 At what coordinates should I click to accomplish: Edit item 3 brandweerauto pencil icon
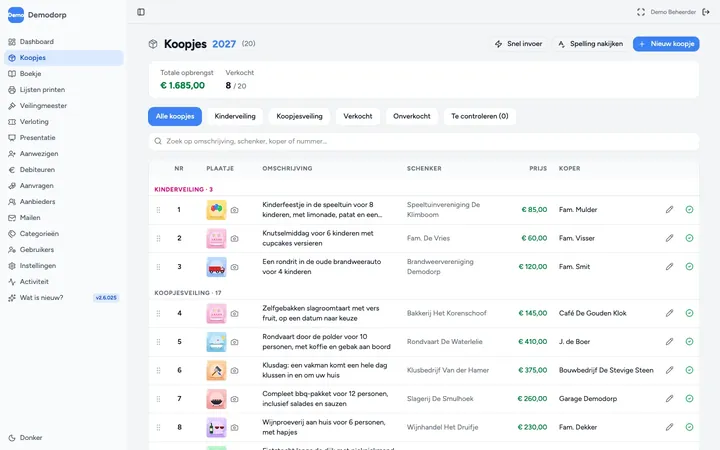pos(669,267)
